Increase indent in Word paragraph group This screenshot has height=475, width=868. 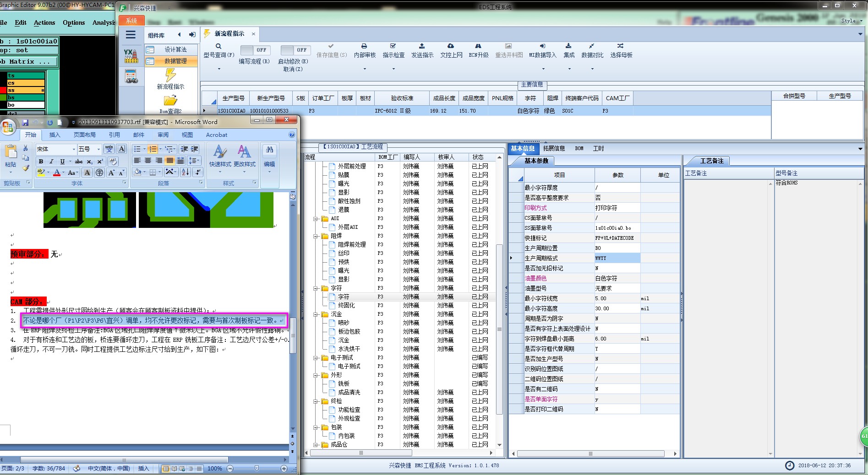pyautogui.click(x=194, y=149)
